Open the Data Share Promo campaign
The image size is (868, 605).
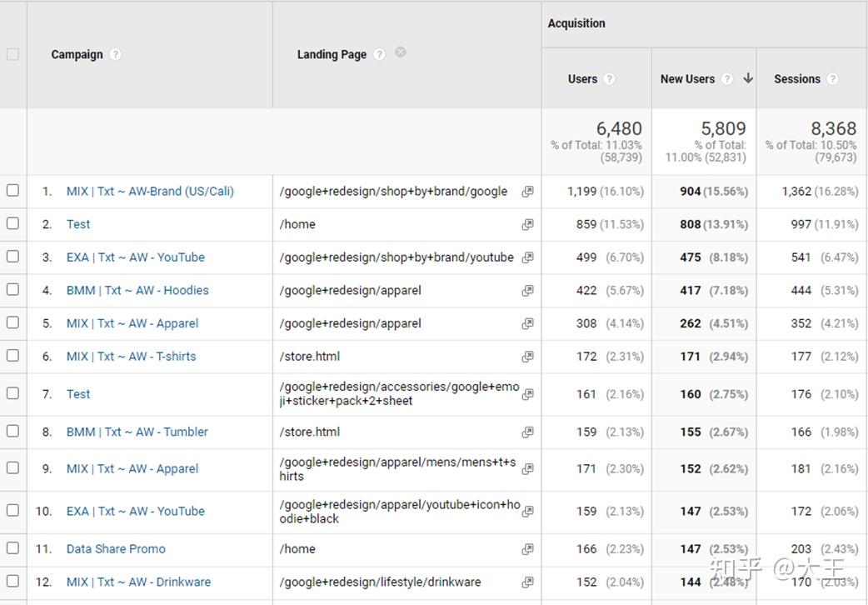[116, 548]
